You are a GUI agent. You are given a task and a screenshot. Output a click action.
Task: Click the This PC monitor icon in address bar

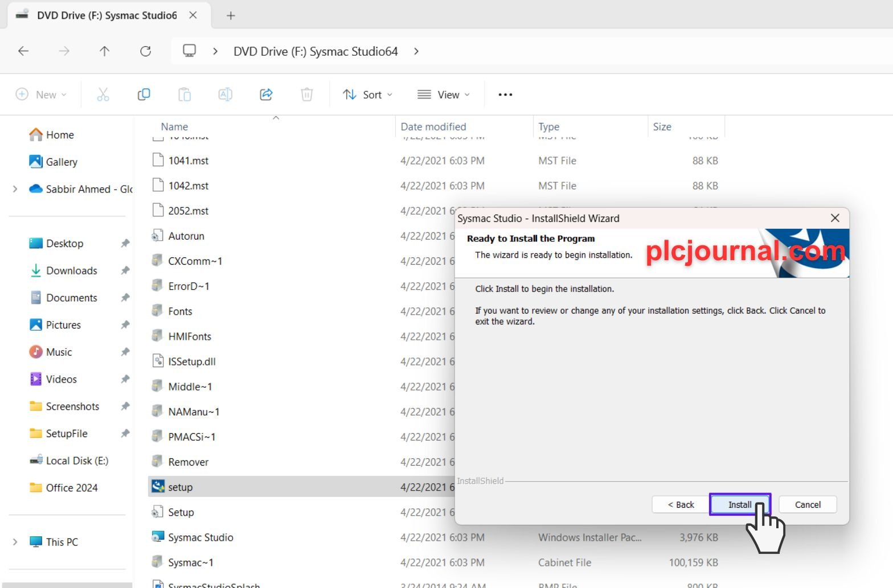(x=189, y=51)
